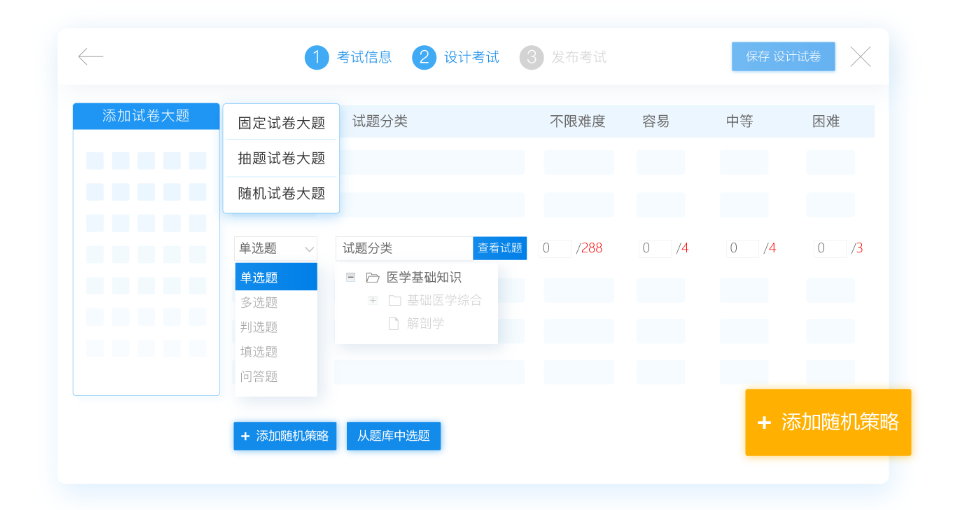
Task: Open step 3 发布考试
Action: pos(563,57)
